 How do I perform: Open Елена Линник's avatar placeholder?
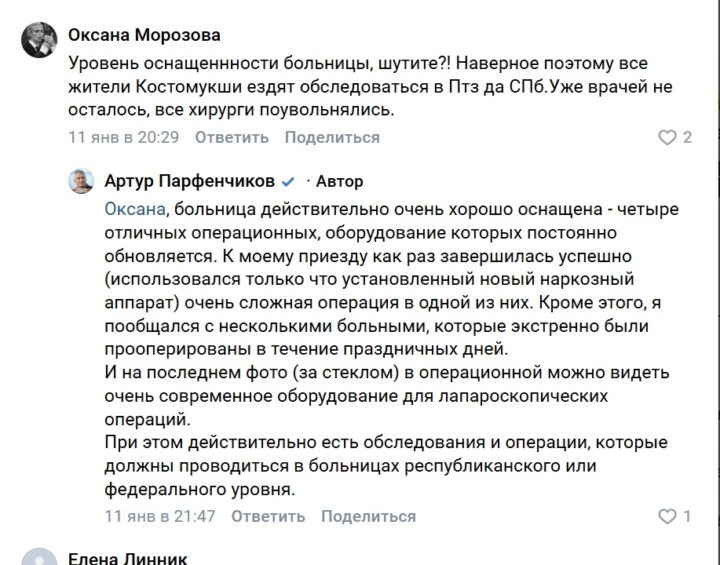tap(37, 556)
